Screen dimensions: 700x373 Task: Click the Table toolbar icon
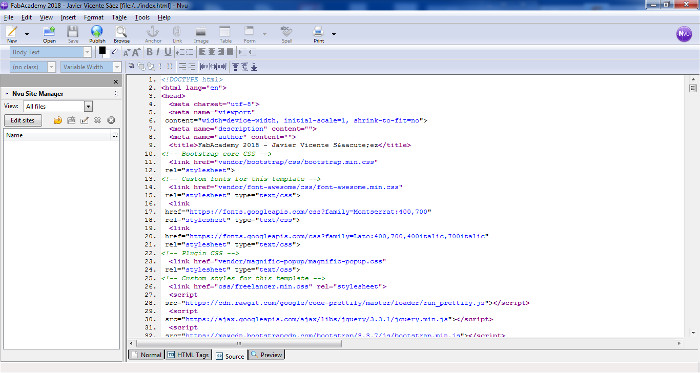click(225, 32)
